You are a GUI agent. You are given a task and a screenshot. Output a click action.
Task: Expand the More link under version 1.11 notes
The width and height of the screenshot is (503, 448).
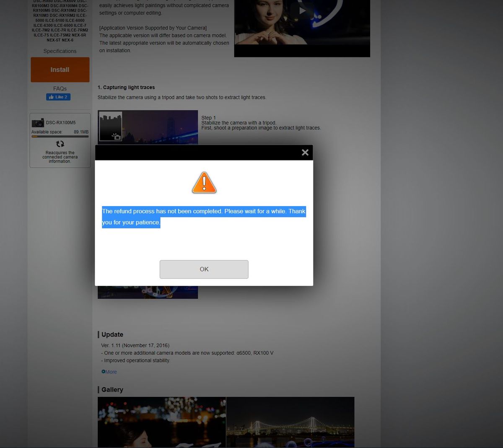pyautogui.click(x=111, y=371)
